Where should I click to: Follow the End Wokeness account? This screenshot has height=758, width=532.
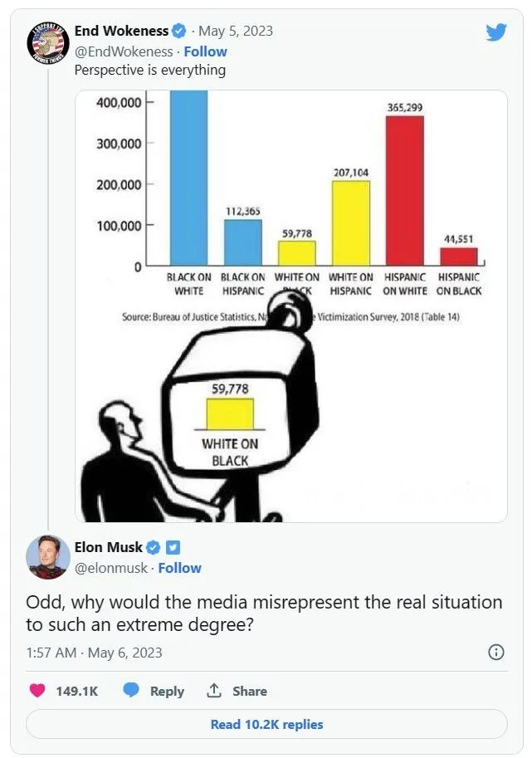205,51
